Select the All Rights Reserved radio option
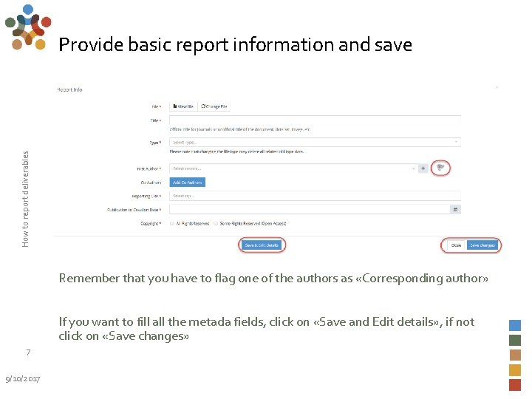This screenshot has width=532, height=399. pyautogui.click(x=172, y=223)
